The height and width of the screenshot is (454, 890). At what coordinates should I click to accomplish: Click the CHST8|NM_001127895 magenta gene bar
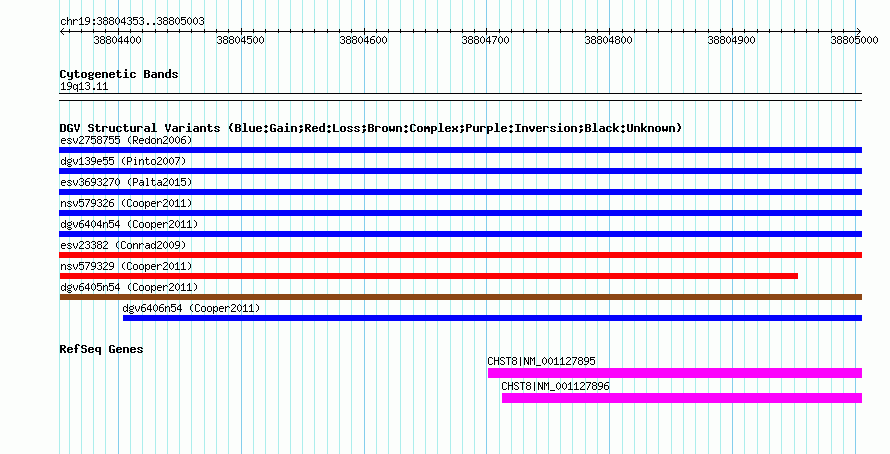[x=675, y=373]
